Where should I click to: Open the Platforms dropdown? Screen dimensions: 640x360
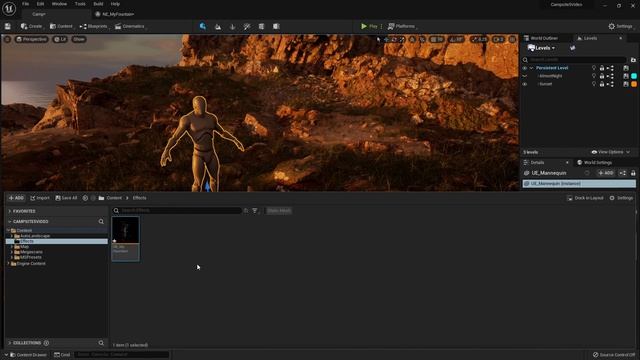click(x=402, y=27)
